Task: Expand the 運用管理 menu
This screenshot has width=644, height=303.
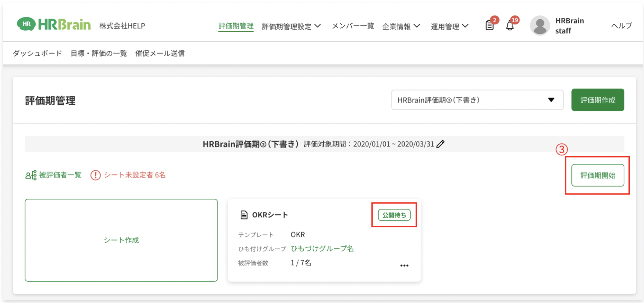Action: [x=450, y=26]
